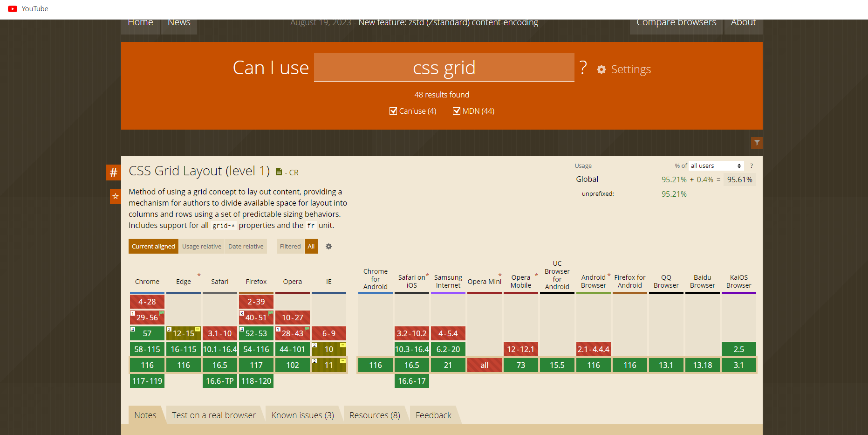Click QQ Browser 13.1 cell

[x=666, y=365]
